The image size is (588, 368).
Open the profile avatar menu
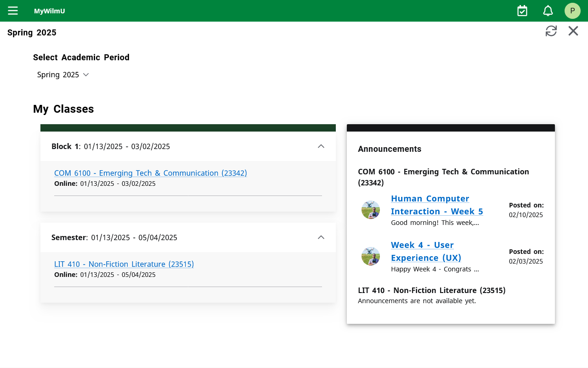[x=572, y=11]
